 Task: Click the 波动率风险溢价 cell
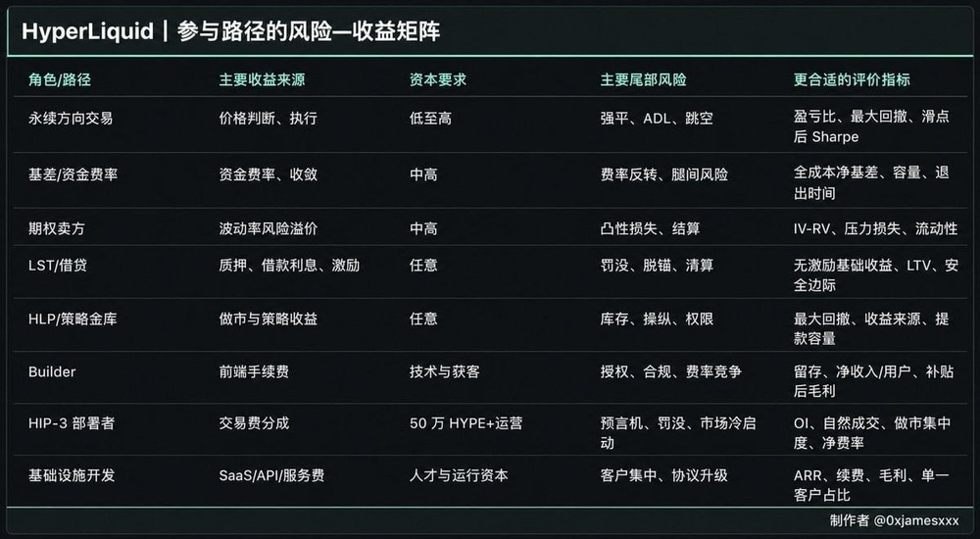pyautogui.click(x=269, y=229)
